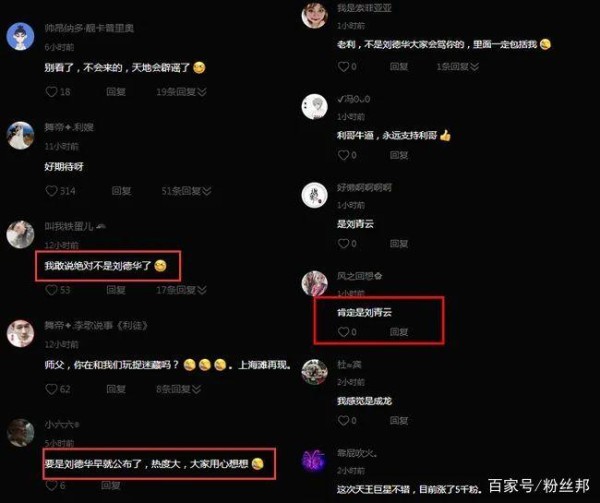Expand the 19条回复 replies thread
This screenshot has height=503, width=600.
click(181, 92)
